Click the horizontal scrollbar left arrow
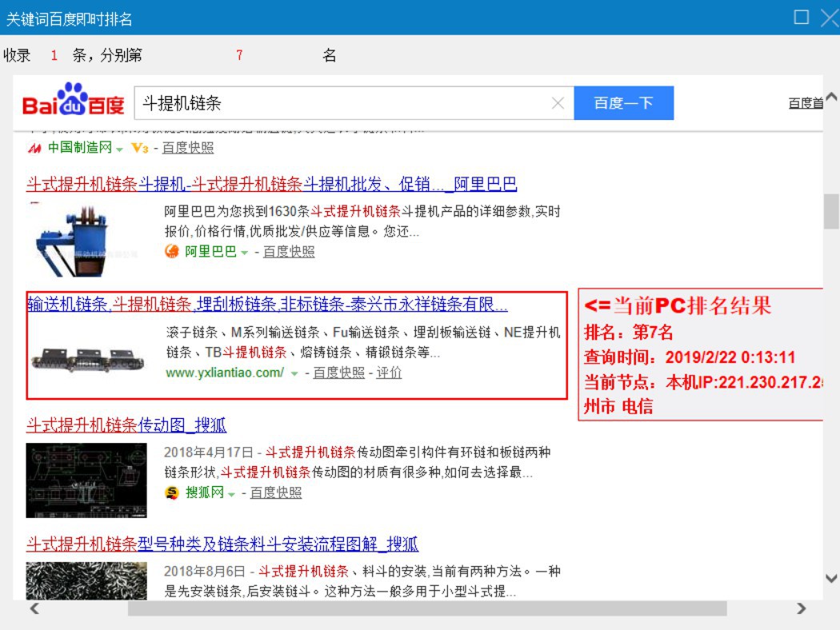840x630 pixels. click(x=34, y=608)
